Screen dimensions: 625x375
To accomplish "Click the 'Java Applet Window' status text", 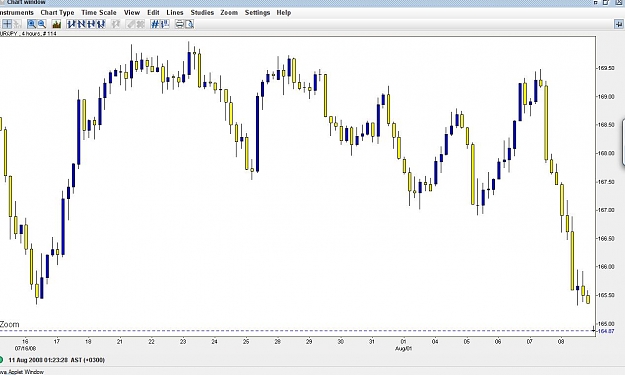I will (x=22, y=372).
